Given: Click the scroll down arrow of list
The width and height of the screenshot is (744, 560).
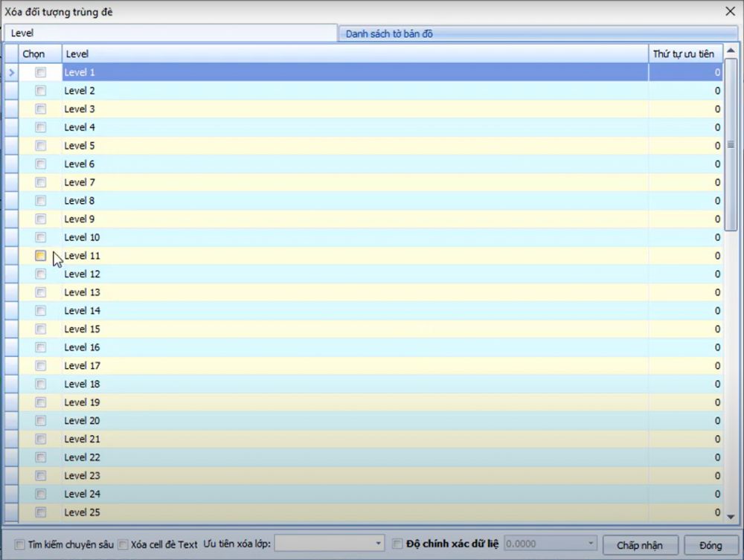Looking at the screenshot, I should point(731,516).
